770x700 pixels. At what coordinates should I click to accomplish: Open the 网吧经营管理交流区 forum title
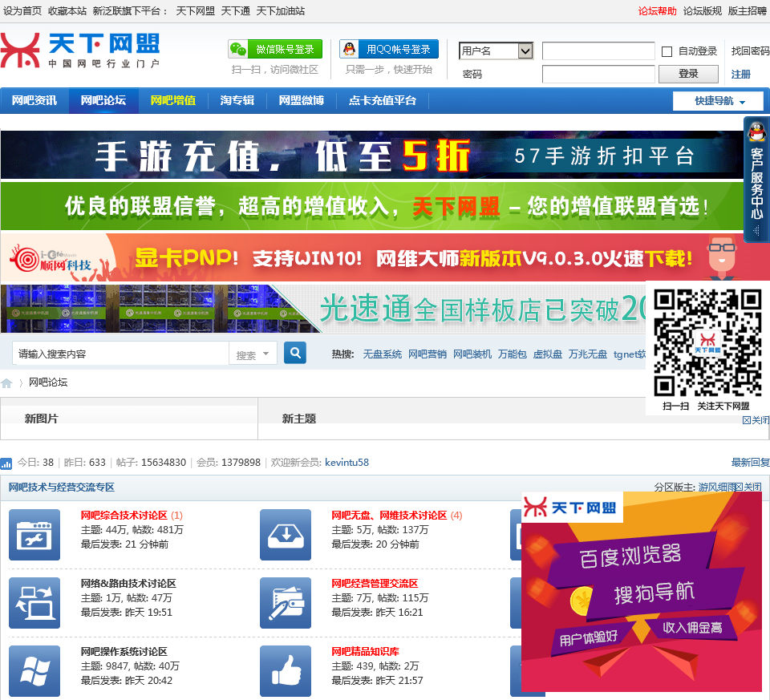[x=375, y=584]
